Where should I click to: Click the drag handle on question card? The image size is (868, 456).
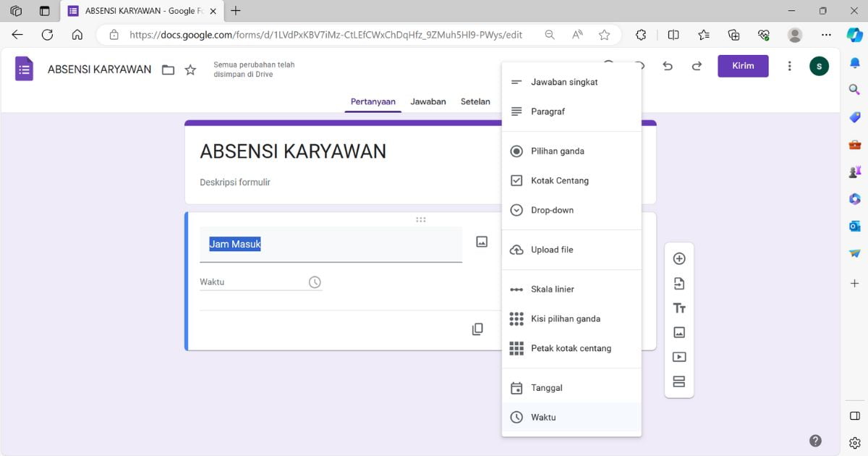point(421,219)
